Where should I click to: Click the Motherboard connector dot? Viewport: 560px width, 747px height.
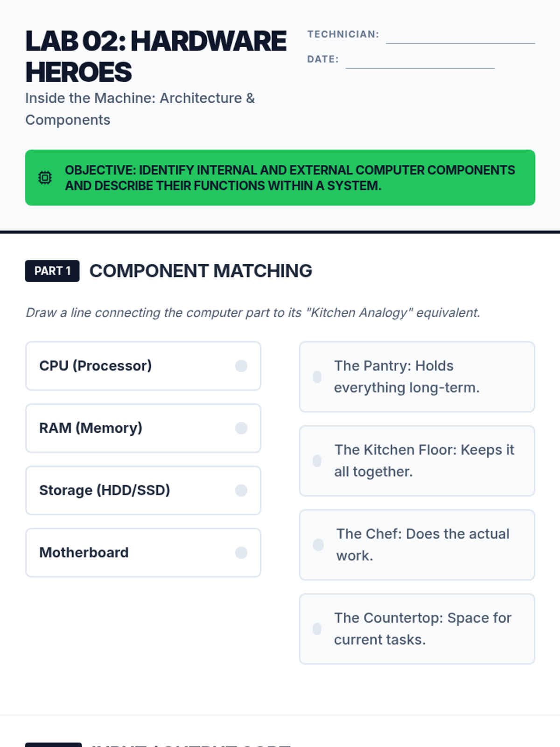pos(241,553)
